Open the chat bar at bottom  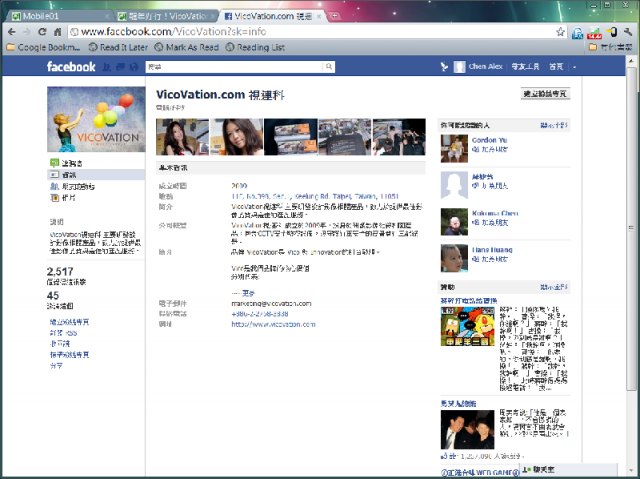coord(569,470)
